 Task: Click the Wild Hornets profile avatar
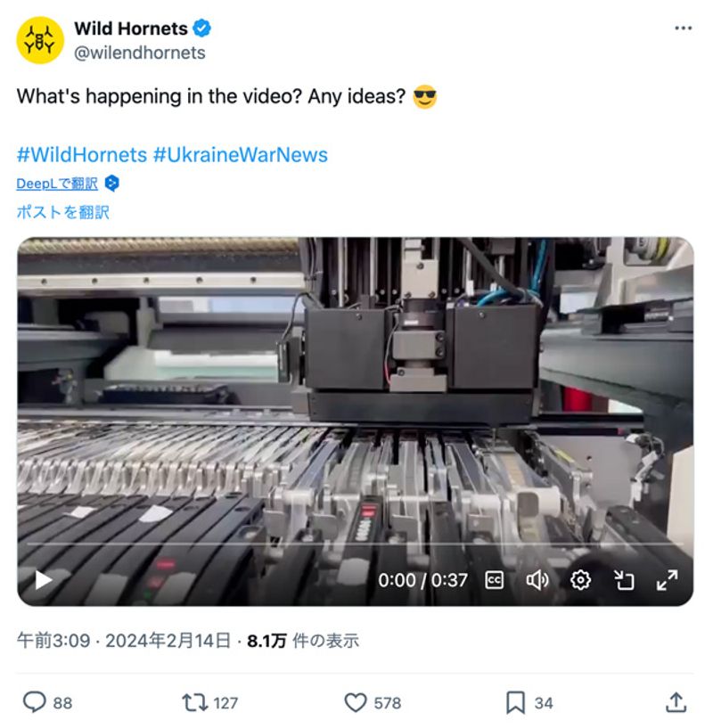pyautogui.click(x=40, y=40)
